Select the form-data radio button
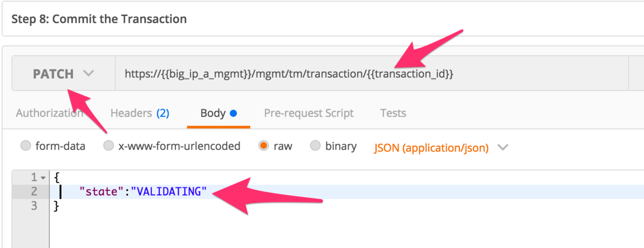Screen dimensions: 644x248 pyautogui.click(x=26, y=146)
